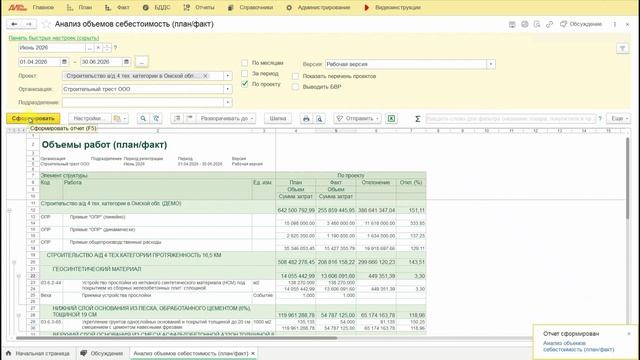
Task: Close the Анализ объемов себестоимость tab
Action: [x=253, y=353]
